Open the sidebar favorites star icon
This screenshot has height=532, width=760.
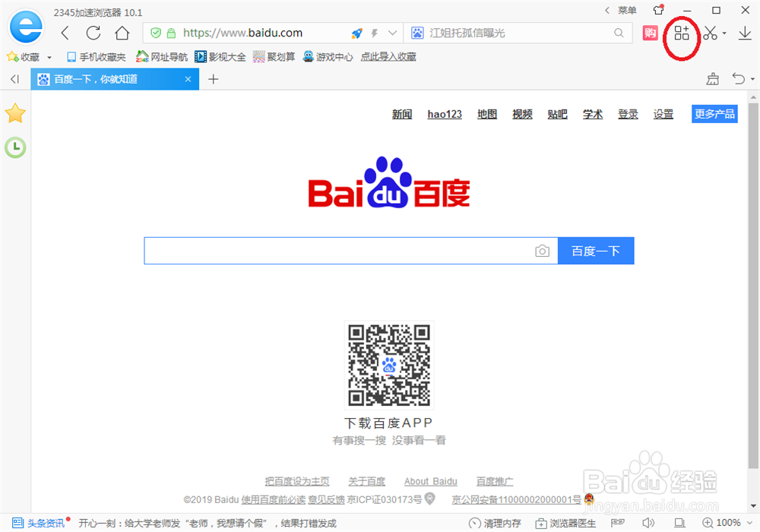15,113
